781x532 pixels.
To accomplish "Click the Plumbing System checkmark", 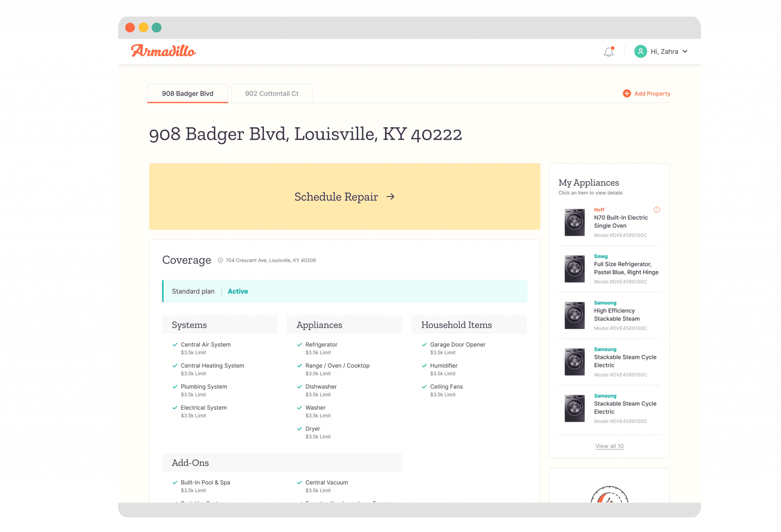I will (175, 386).
